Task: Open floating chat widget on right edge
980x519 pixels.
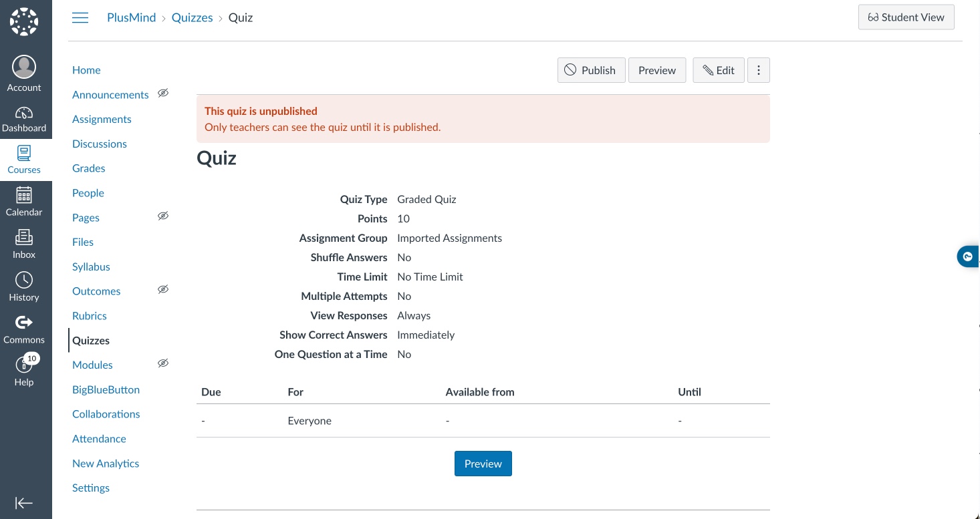Action: (968, 256)
